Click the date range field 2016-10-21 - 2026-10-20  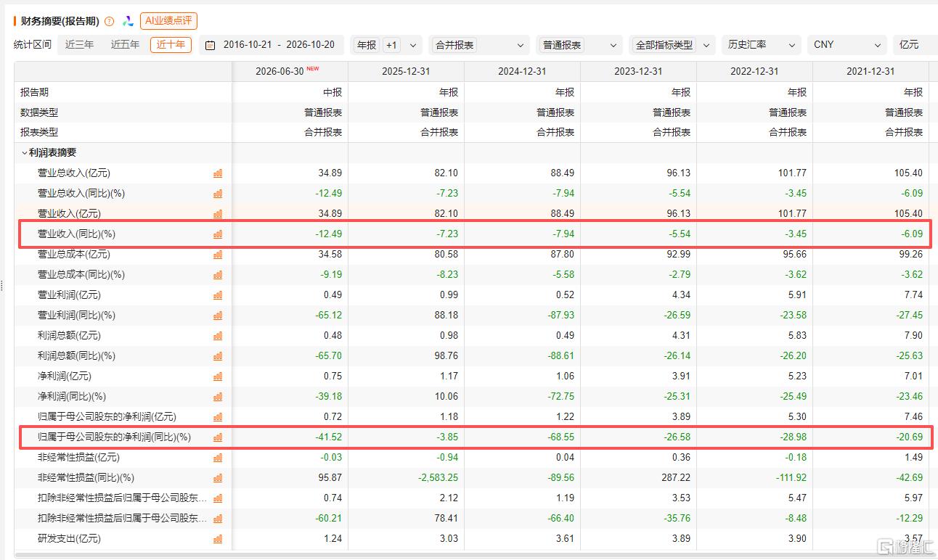[279, 45]
